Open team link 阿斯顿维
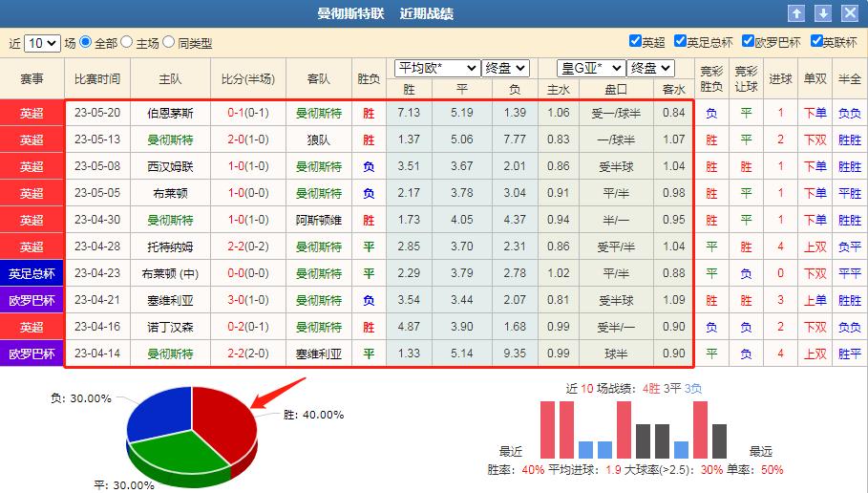Screen dimensions: 868x493 pyautogui.click(x=318, y=220)
